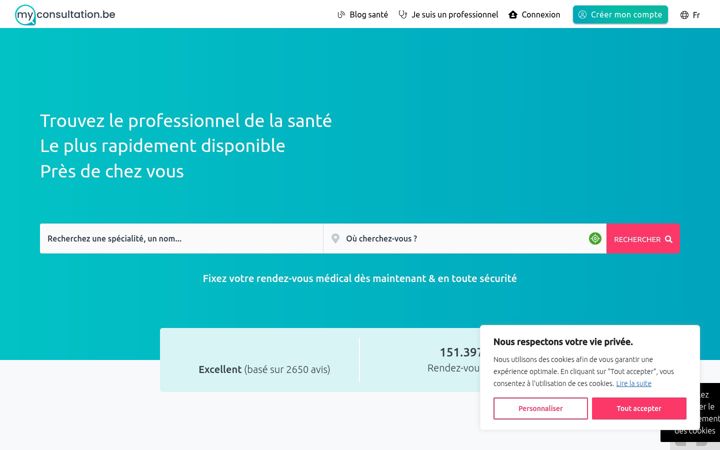
Task: Click the Excellent (basé sur 2650 avis) rating text
Action: [264, 369]
